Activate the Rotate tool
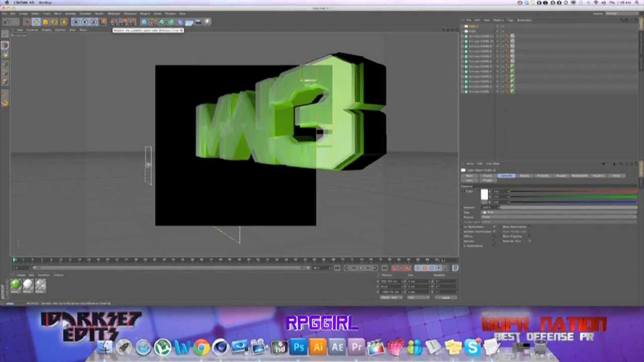Screen dimensions: 644x362 pos(54,22)
